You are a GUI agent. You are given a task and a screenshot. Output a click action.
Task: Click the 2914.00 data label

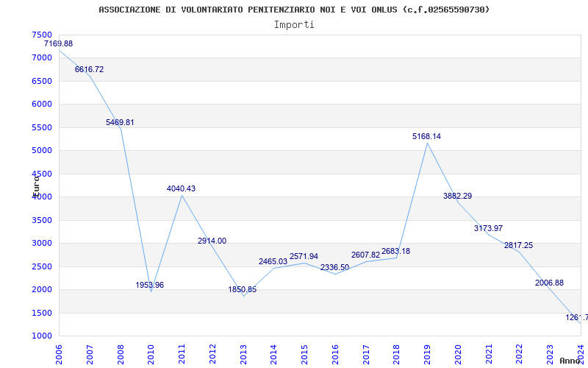212,241
